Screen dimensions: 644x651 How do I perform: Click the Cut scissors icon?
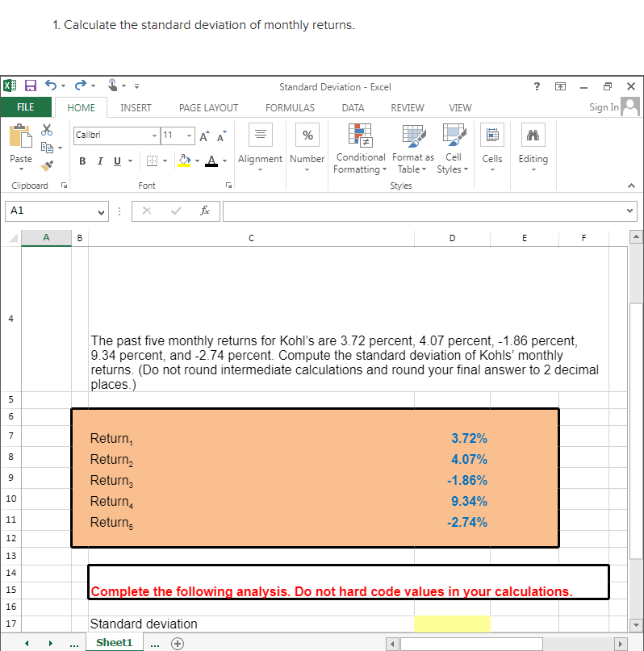click(47, 130)
